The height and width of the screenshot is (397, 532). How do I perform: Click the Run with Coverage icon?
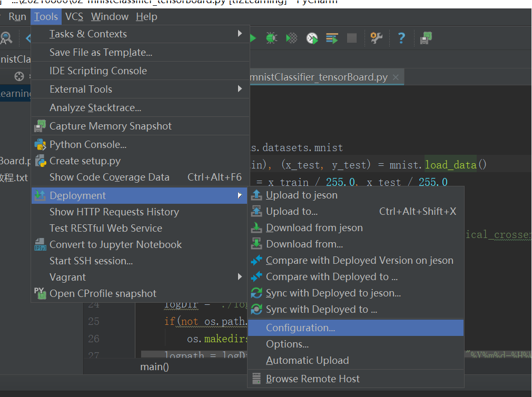point(291,38)
